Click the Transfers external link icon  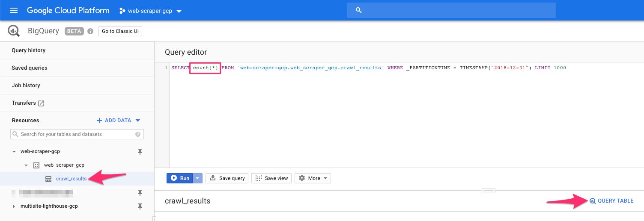click(42, 103)
